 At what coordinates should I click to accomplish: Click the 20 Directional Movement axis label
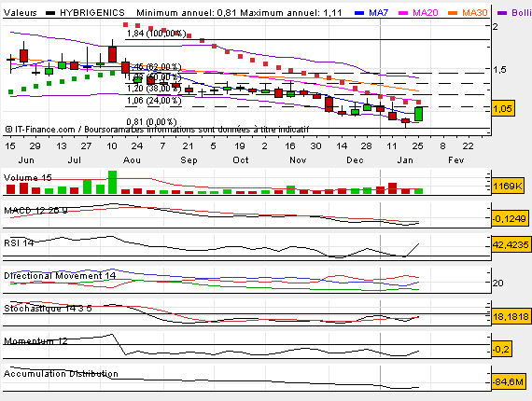click(x=497, y=283)
